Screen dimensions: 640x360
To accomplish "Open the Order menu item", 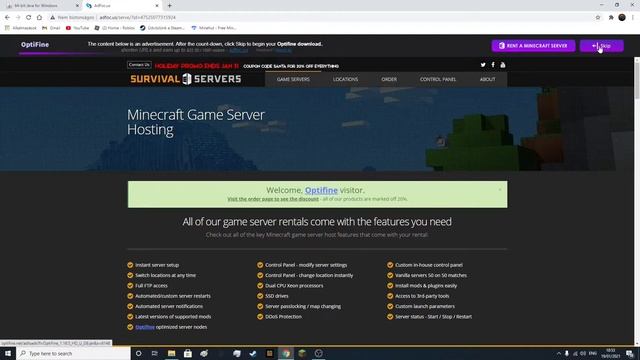I will tap(389, 79).
